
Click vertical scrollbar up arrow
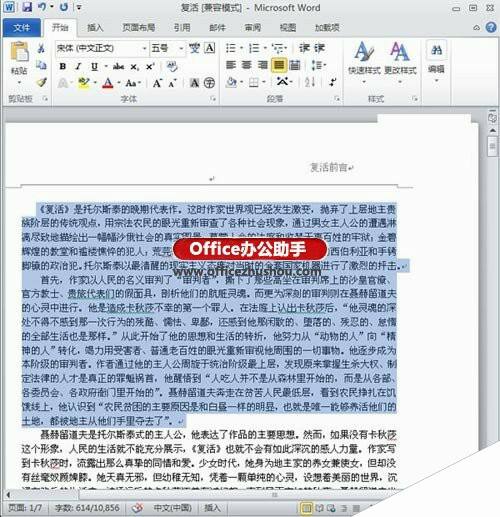493,130
